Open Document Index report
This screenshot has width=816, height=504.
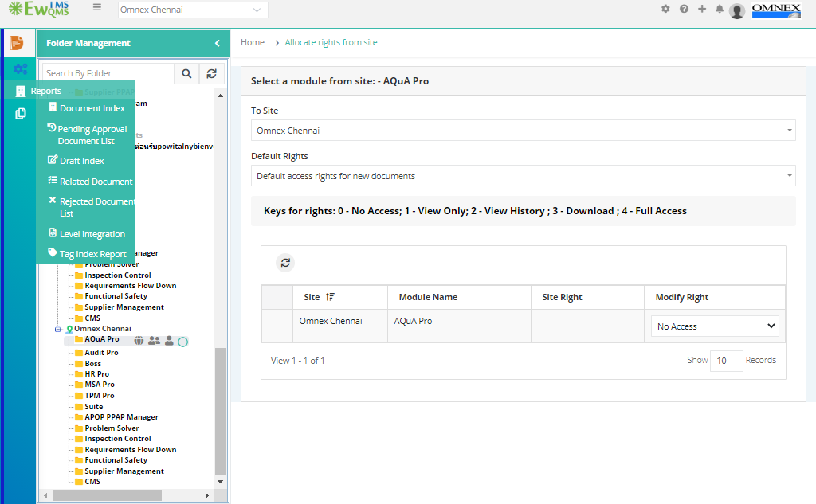point(92,108)
